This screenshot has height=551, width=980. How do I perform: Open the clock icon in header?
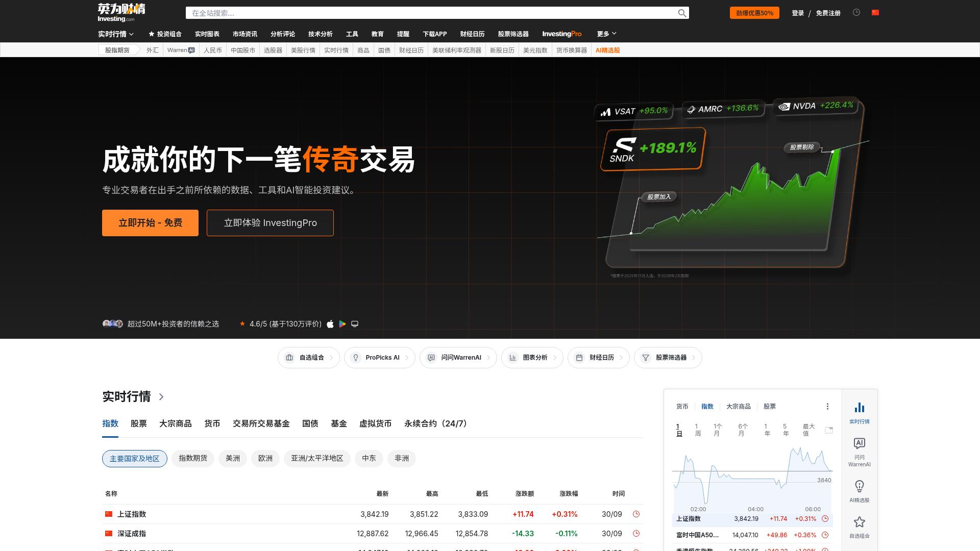point(856,12)
